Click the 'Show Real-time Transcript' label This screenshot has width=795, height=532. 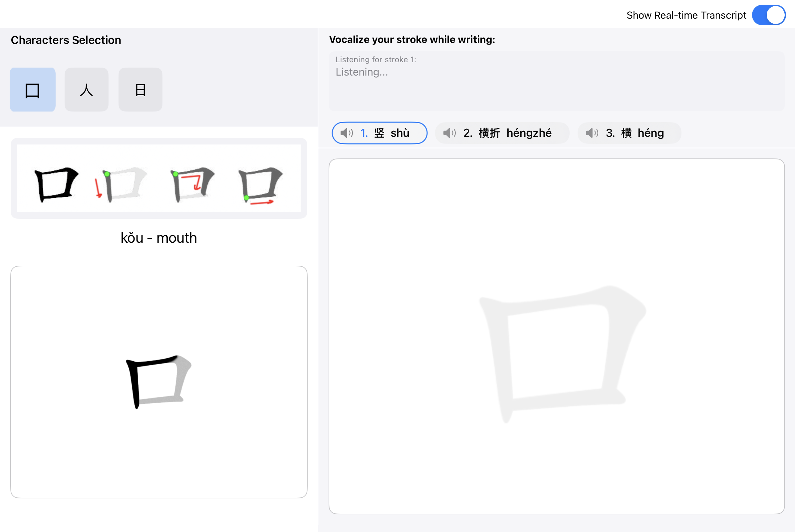[686, 15]
